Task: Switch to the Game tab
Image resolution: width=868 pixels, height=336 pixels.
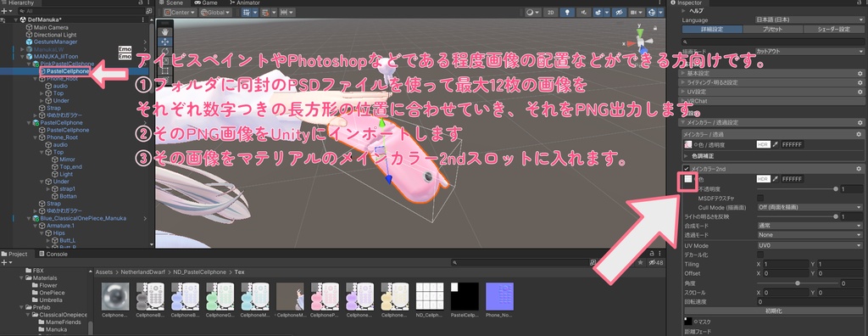Action: 206,3
